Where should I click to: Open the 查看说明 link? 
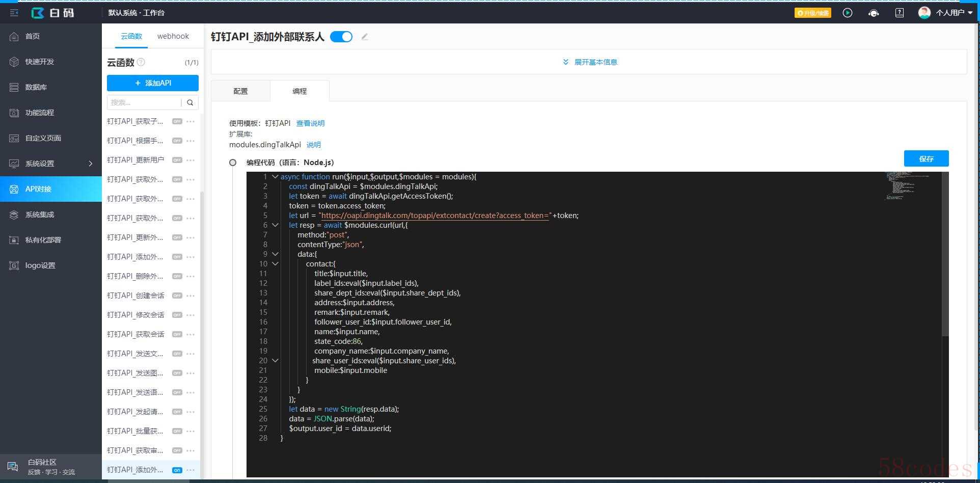310,123
